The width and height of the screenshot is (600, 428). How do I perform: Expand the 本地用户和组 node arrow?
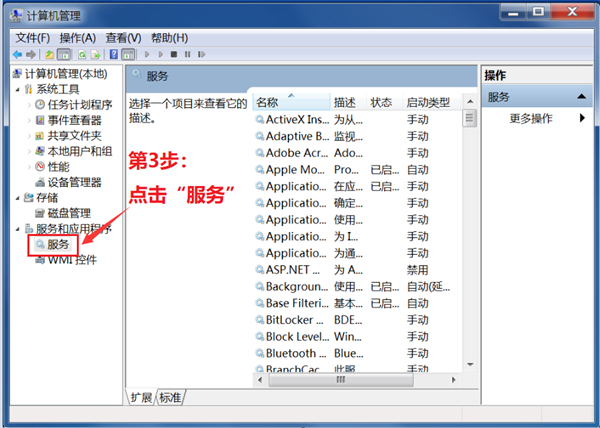[x=29, y=151]
